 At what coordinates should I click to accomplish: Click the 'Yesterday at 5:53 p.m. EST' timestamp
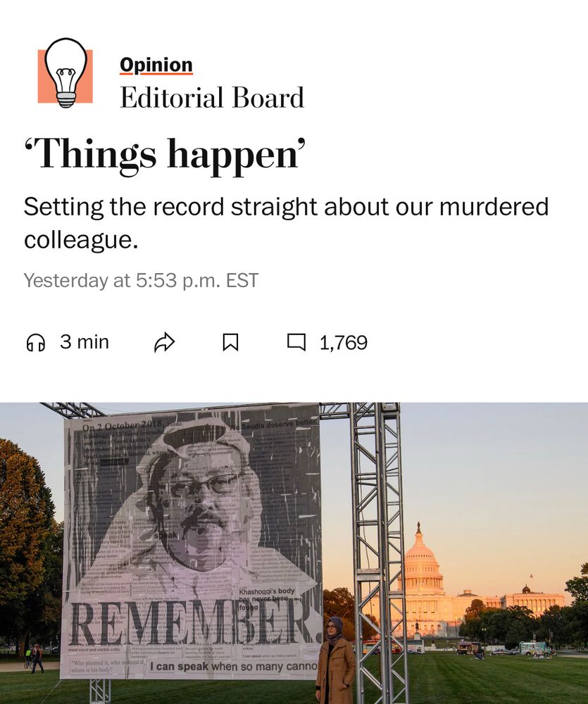point(141,281)
